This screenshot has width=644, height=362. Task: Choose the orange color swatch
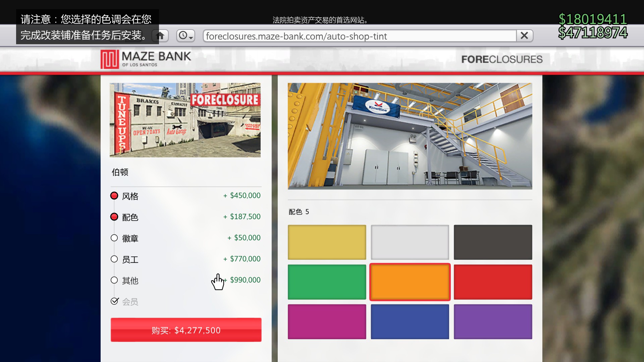(x=410, y=282)
